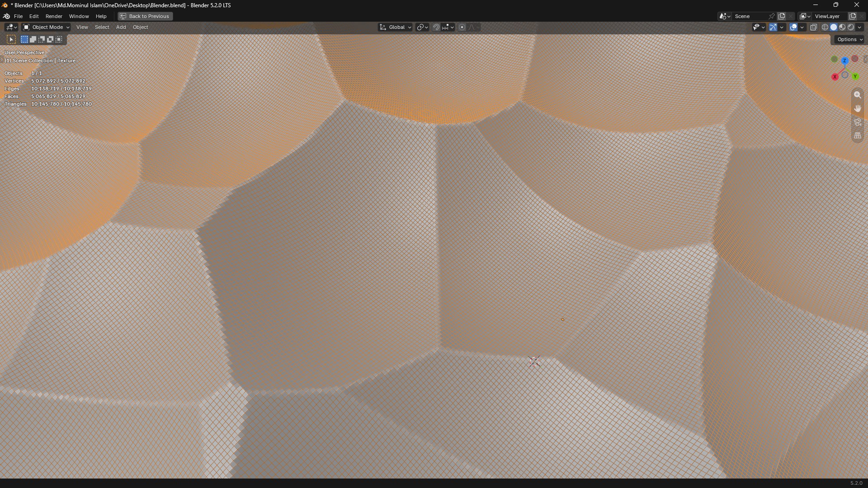868x488 pixels.
Task: Open the viewport shading options arrow
Action: [x=860, y=28]
